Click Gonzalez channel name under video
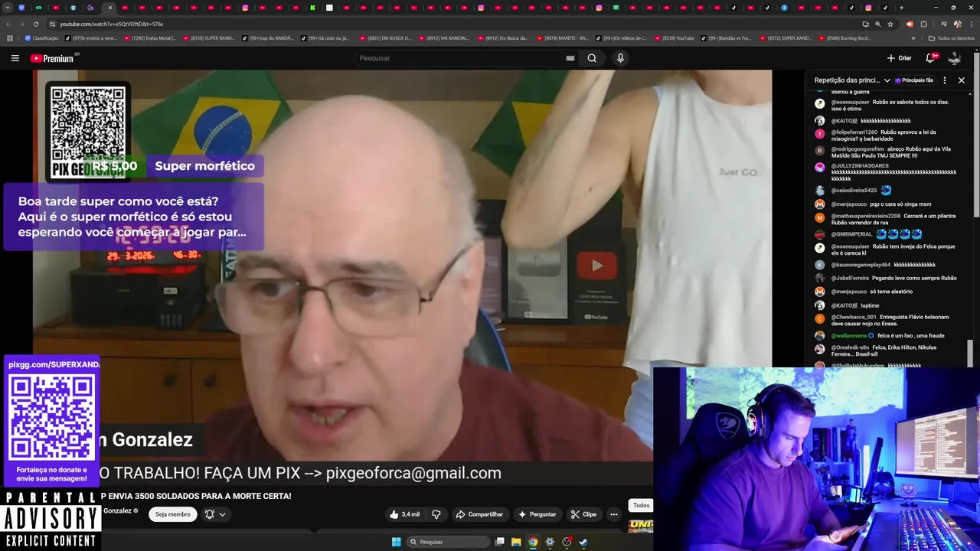The image size is (980, 551). [x=117, y=510]
